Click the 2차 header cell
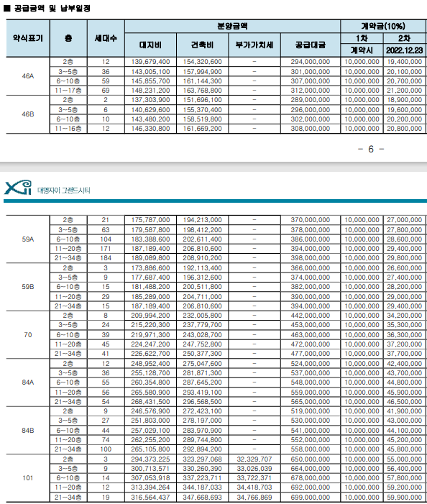 point(404,38)
